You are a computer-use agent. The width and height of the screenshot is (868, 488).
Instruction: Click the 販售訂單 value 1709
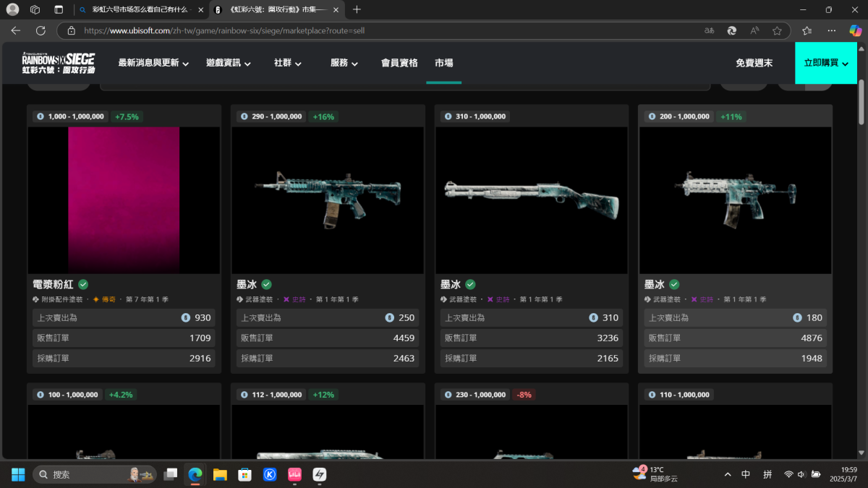200,338
